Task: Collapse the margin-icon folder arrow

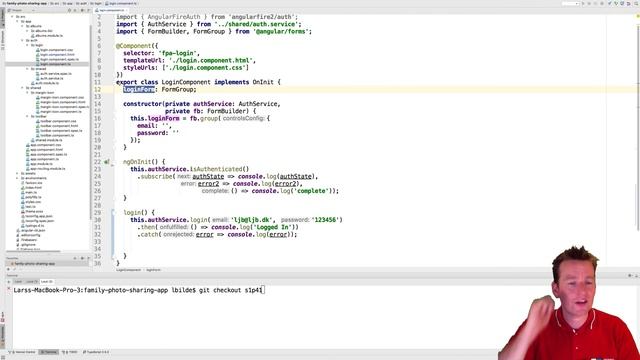Action: click(28, 93)
